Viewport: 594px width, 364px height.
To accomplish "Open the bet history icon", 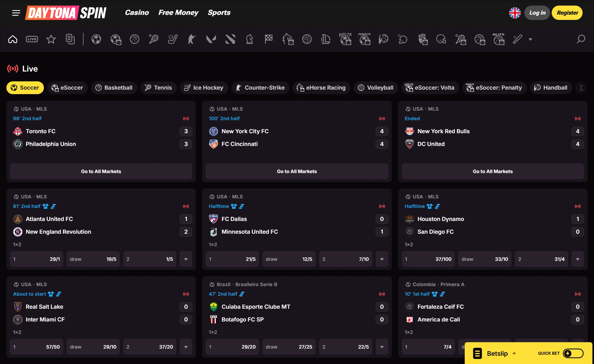I will tap(70, 39).
